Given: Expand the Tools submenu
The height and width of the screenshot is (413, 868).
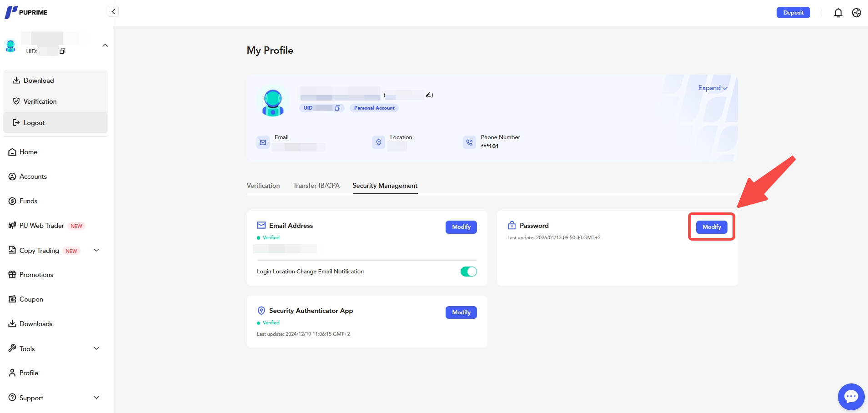Looking at the screenshot, I should click(x=96, y=348).
